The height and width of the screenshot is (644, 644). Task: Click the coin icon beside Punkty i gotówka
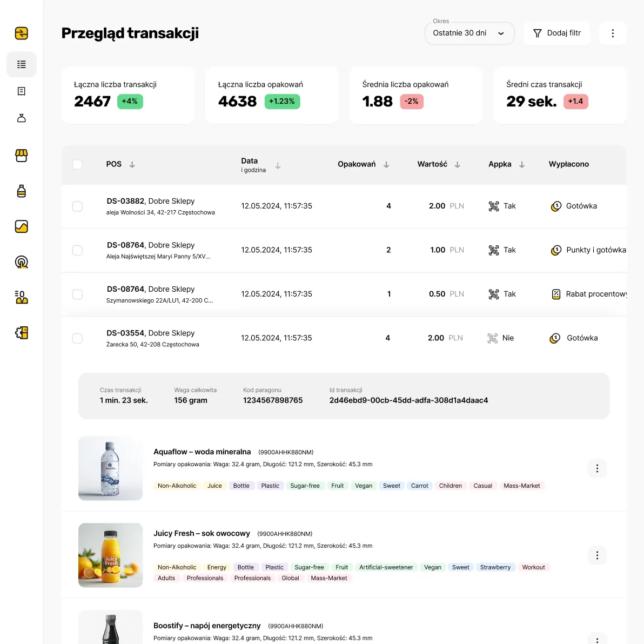pyautogui.click(x=556, y=250)
